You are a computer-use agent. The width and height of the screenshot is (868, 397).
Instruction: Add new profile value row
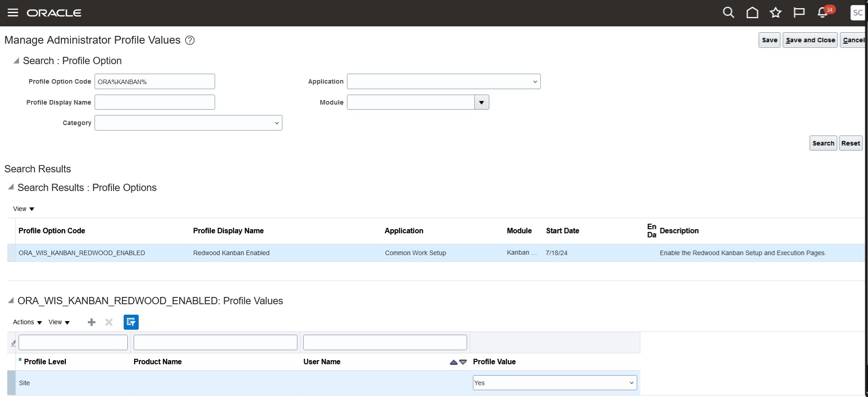point(91,322)
